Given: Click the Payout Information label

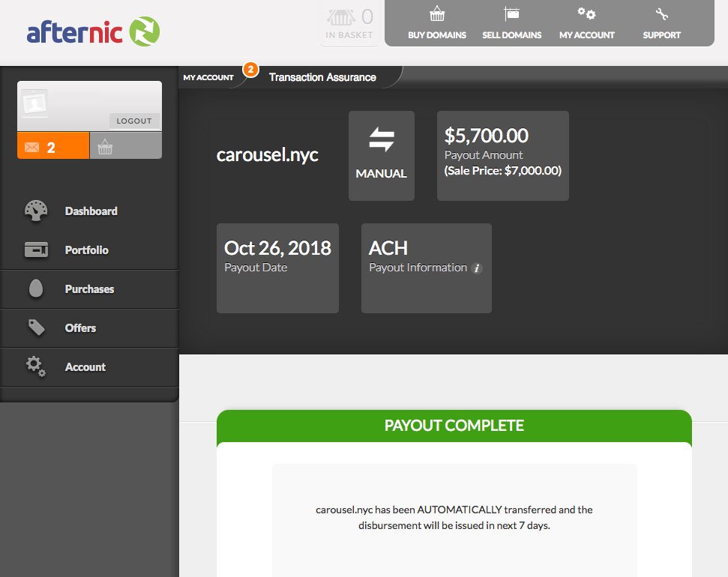Looking at the screenshot, I should coord(418,268).
